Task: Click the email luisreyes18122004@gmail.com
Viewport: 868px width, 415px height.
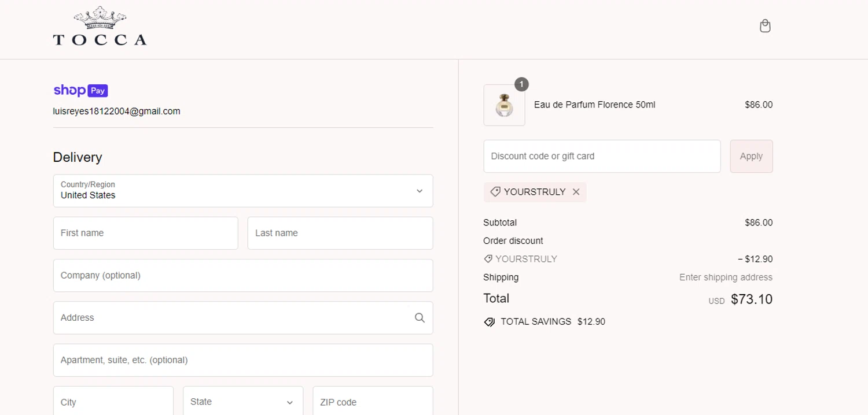Action: click(116, 111)
